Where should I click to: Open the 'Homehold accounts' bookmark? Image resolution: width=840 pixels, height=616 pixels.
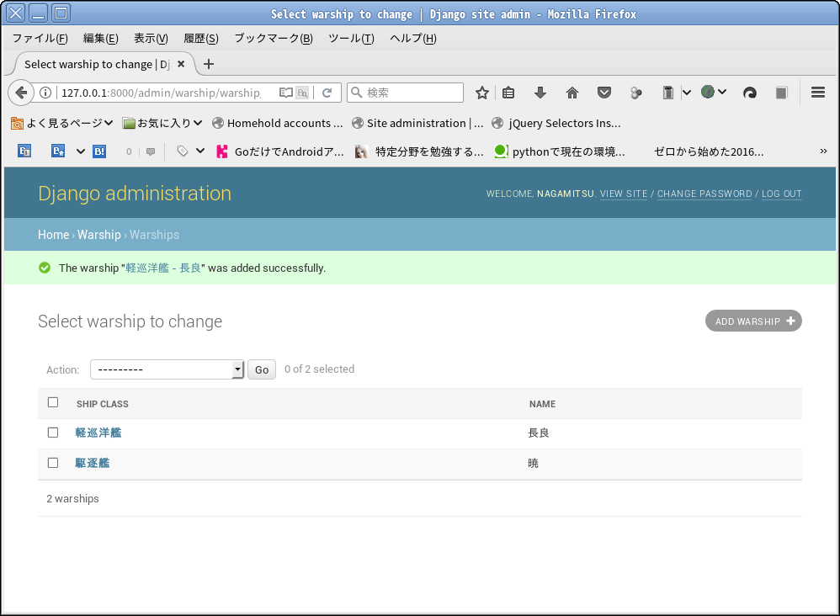click(x=278, y=123)
